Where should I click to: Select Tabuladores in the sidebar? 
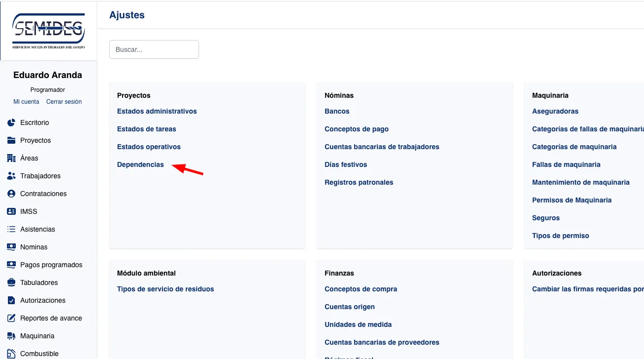tap(39, 282)
